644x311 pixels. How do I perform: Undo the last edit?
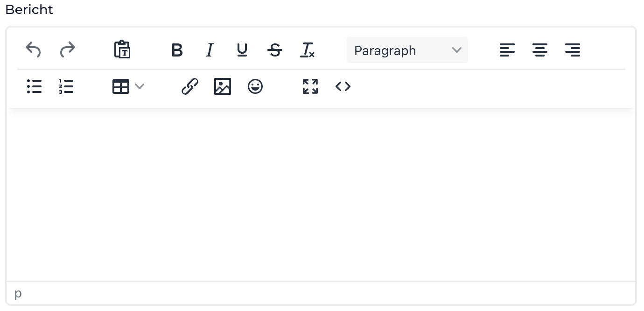pyautogui.click(x=34, y=49)
